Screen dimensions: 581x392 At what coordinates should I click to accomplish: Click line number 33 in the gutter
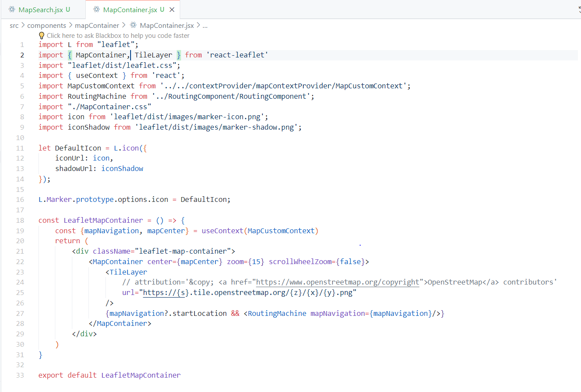[20, 375]
